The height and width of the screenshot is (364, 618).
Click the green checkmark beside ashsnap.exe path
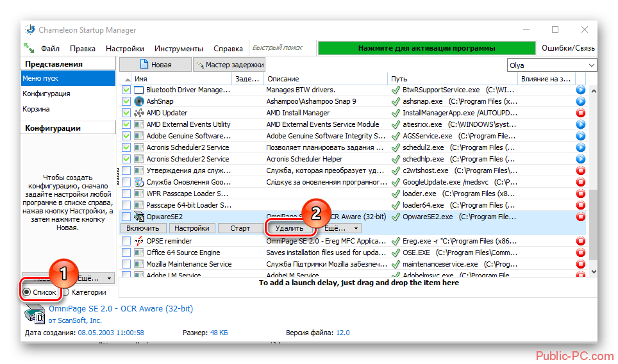(x=396, y=101)
